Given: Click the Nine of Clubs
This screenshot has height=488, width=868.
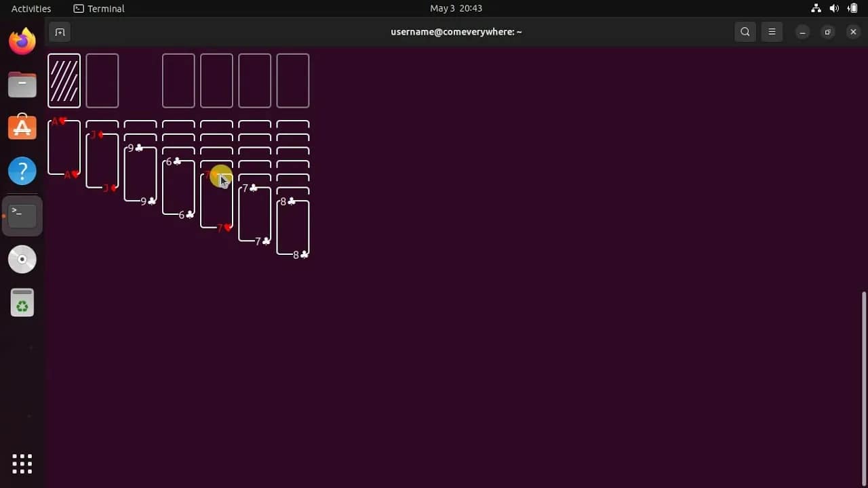Looking at the screenshot, I should [x=140, y=174].
